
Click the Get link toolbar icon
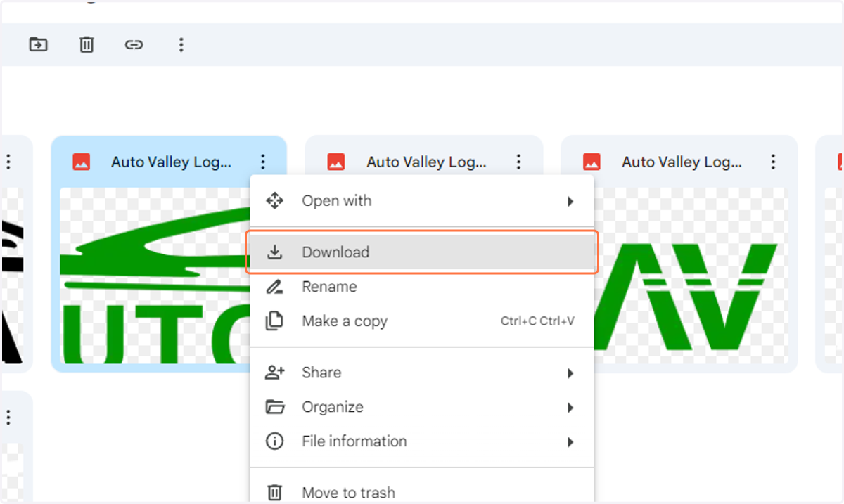pos(134,45)
